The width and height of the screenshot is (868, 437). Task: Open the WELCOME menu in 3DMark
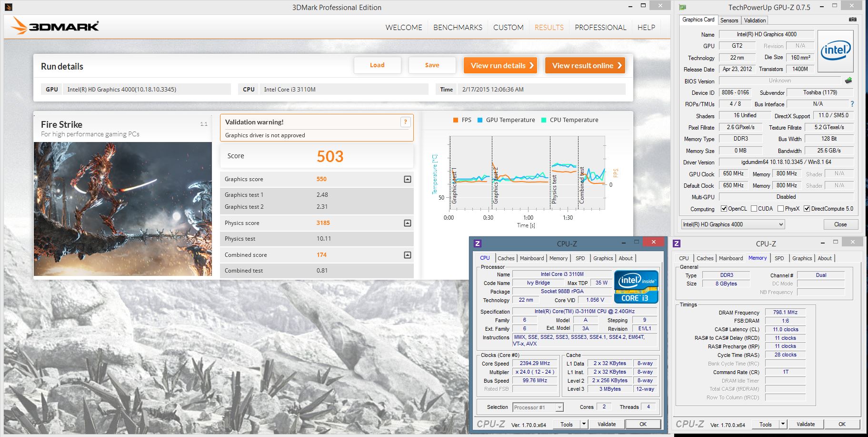(x=404, y=28)
